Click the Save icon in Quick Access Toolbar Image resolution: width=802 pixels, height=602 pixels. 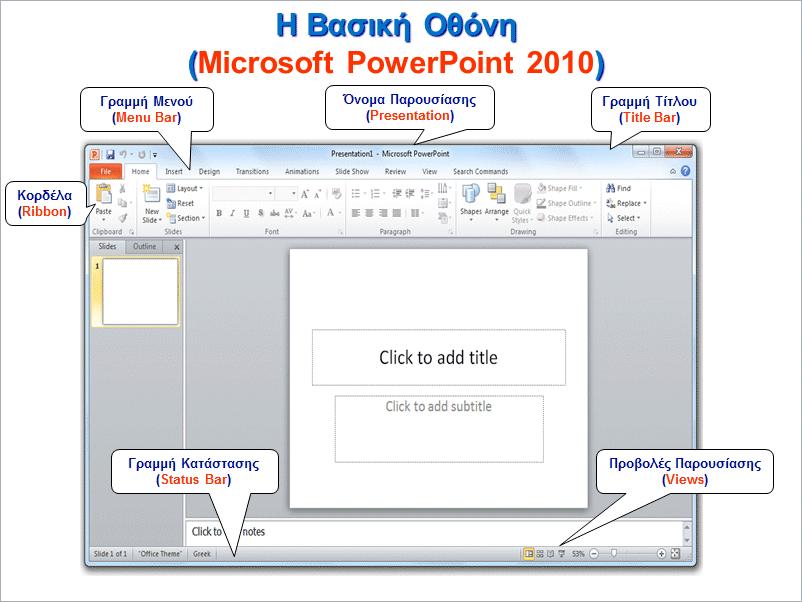coord(110,154)
